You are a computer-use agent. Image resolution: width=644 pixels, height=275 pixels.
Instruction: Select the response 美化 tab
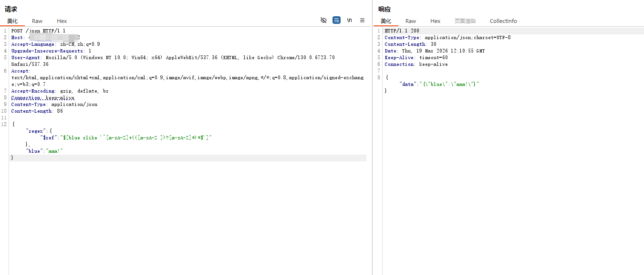386,21
